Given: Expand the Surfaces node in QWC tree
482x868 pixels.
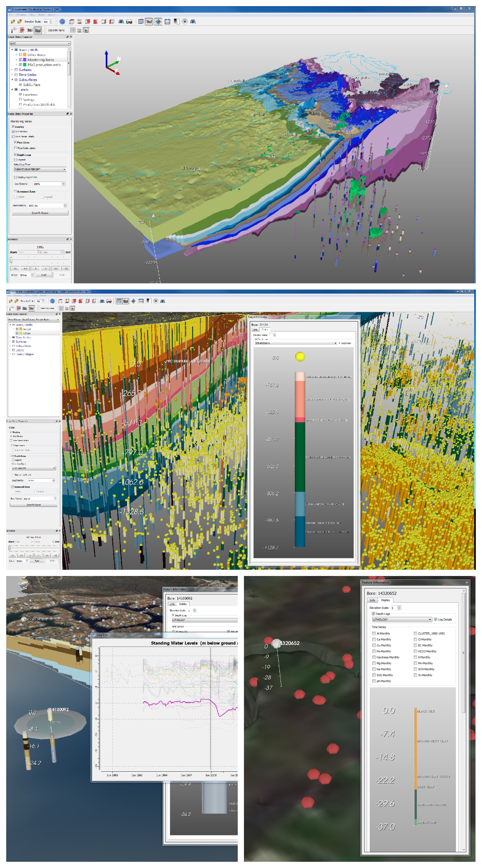Looking at the screenshot, I should [12, 70].
